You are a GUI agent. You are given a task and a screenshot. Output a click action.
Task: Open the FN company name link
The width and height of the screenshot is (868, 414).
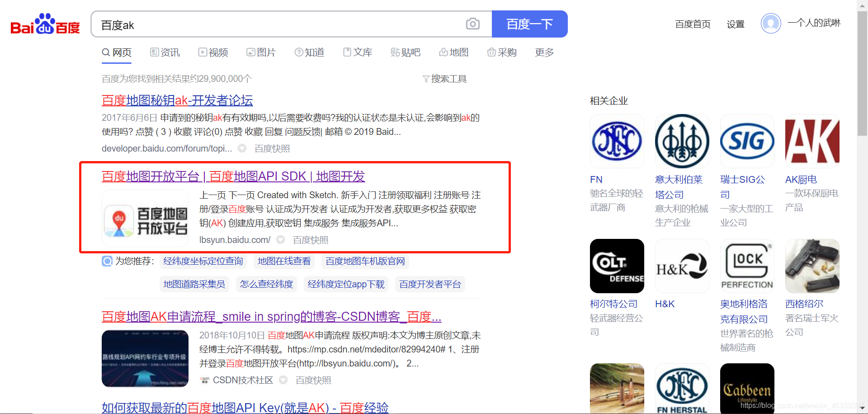596,180
